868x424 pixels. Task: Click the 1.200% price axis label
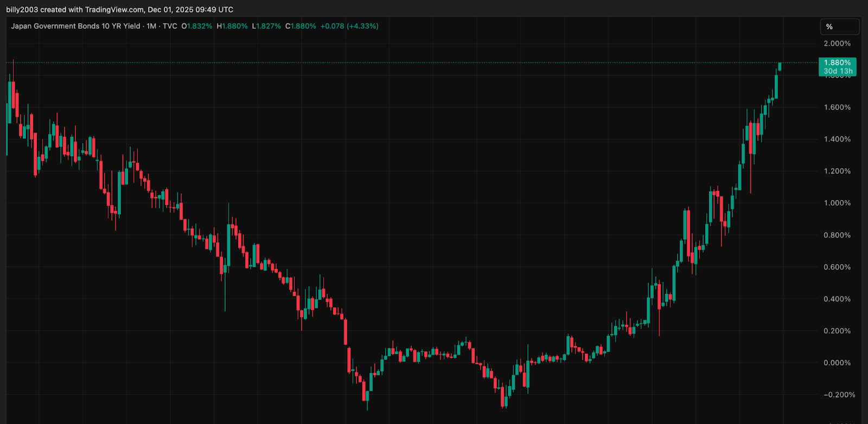pos(837,171)
